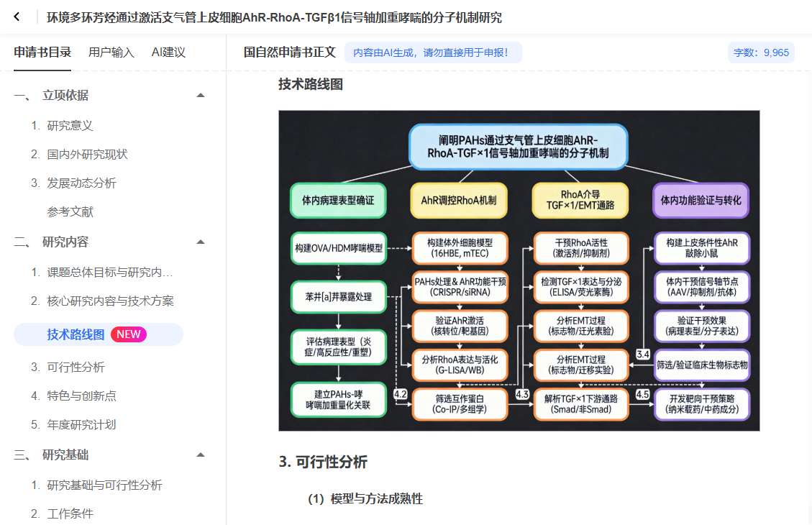
Task: Navigate to 可行性分析 outline item
Action: pyautogui.click(x=76, y=367)
